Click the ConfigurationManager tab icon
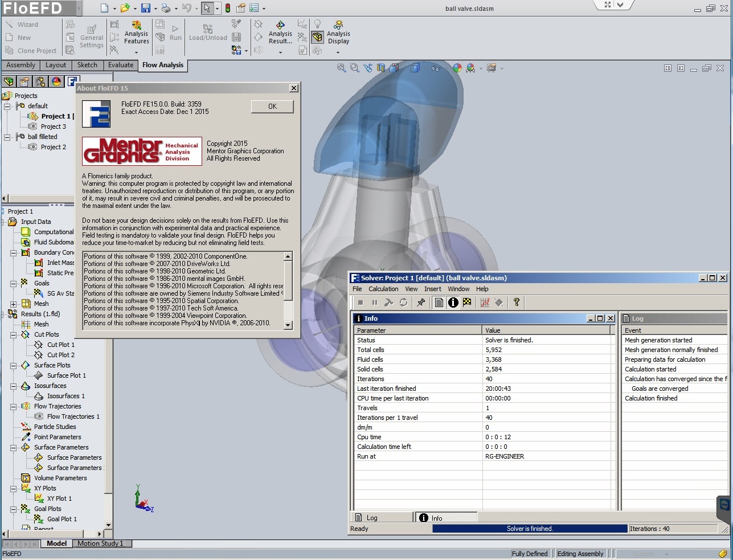This screenshot has width=733, height=560. [40, 81]
